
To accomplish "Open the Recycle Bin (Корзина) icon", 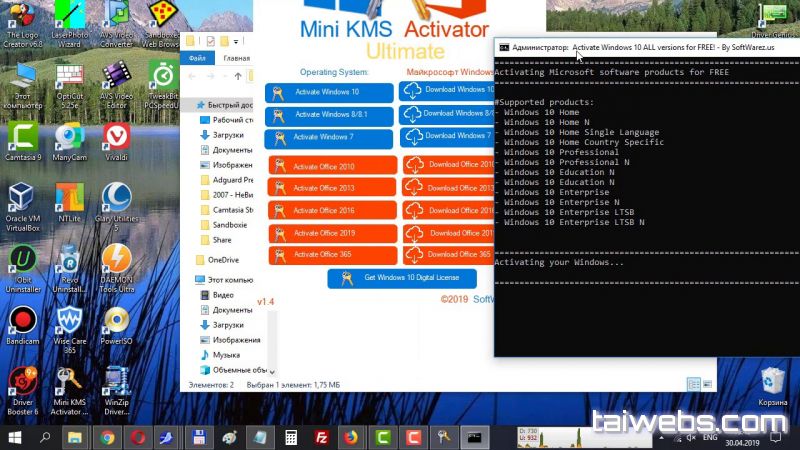I will (772, 385).
